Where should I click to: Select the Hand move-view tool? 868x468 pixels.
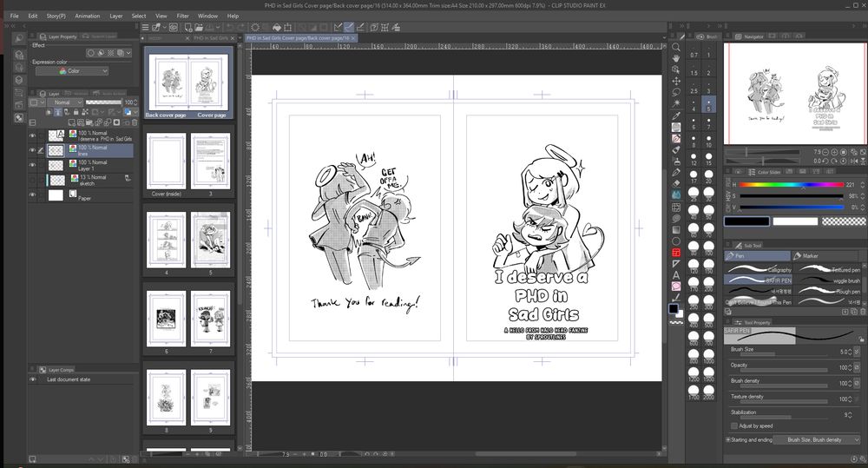pyautogui.click(x=676, y=58)
